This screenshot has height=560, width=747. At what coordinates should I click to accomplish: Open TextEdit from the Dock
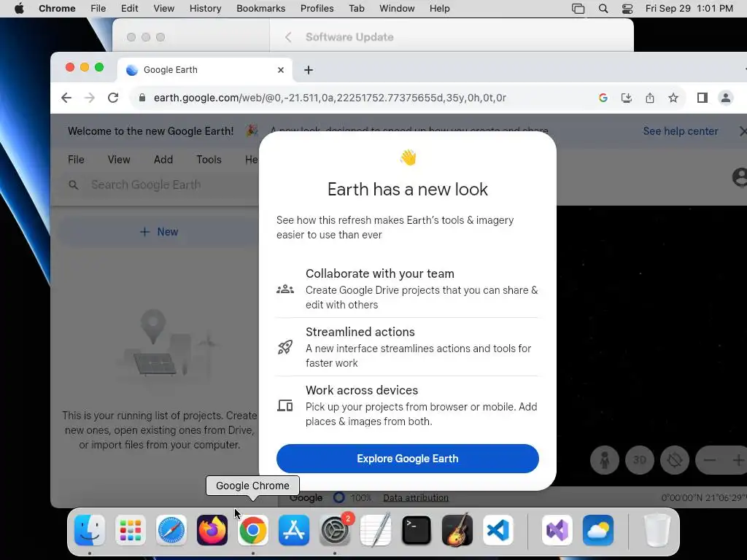(x=376, y=530)
